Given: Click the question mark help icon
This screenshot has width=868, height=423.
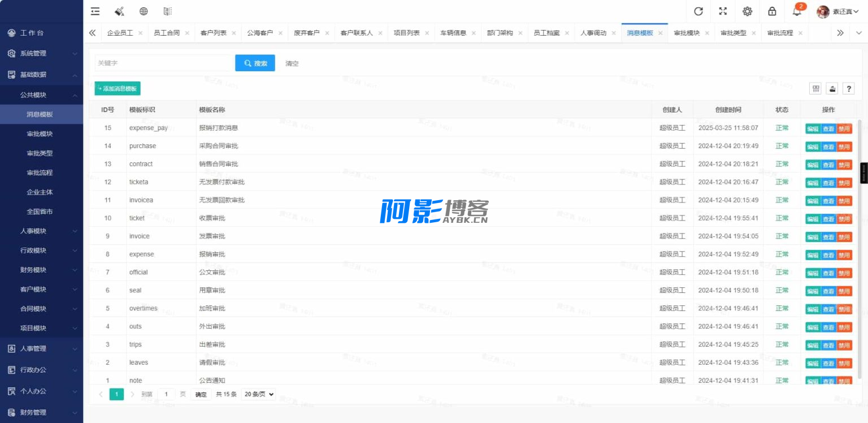Looking at the screenshot, I should click(x=848, y=89).
